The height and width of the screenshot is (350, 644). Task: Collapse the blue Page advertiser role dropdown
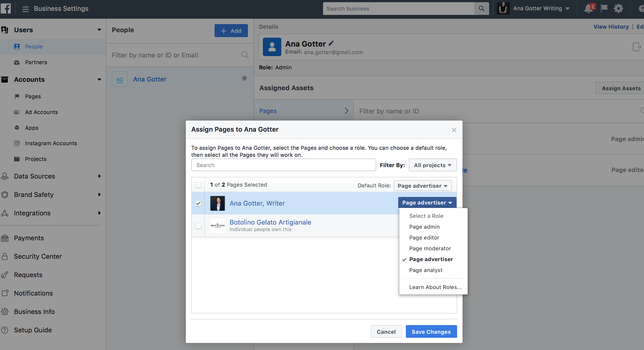point(427,203)
